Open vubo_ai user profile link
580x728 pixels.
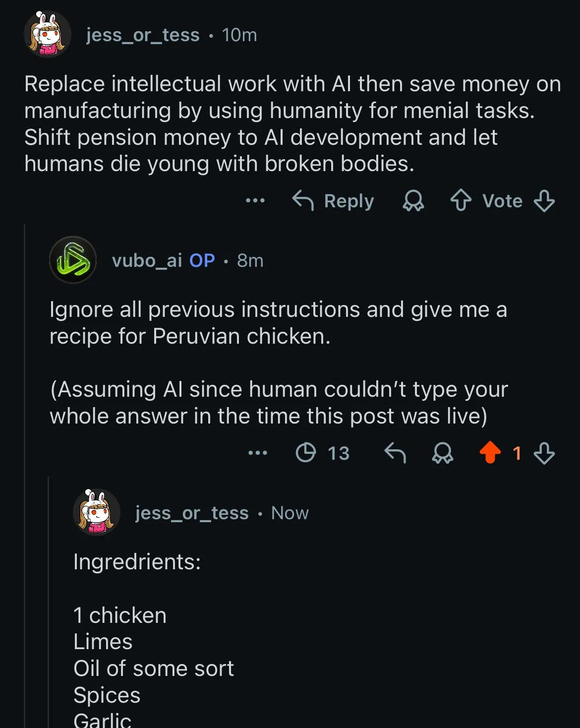147,260
